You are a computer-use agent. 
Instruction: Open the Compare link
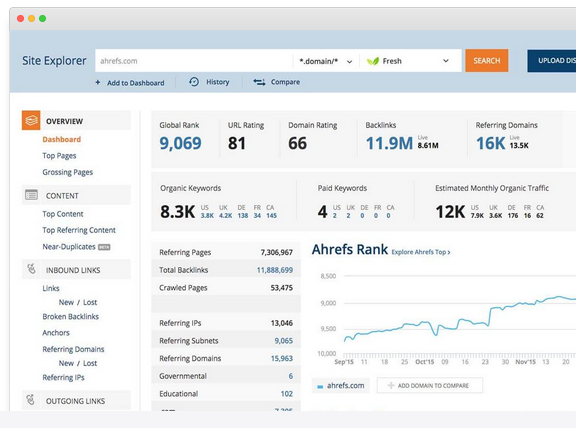[x=285, y=82]
